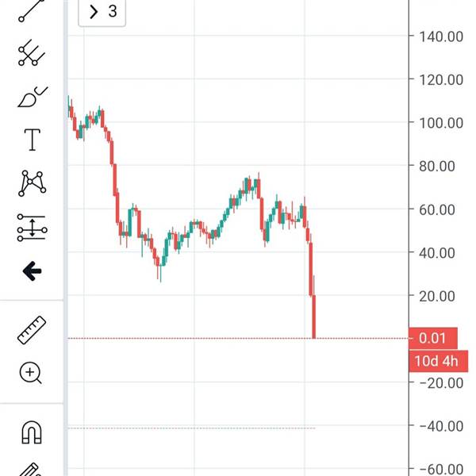This screenshot has height=476, width=476.
Task: Choose the brush drawing tool
Action: [32, 98]
